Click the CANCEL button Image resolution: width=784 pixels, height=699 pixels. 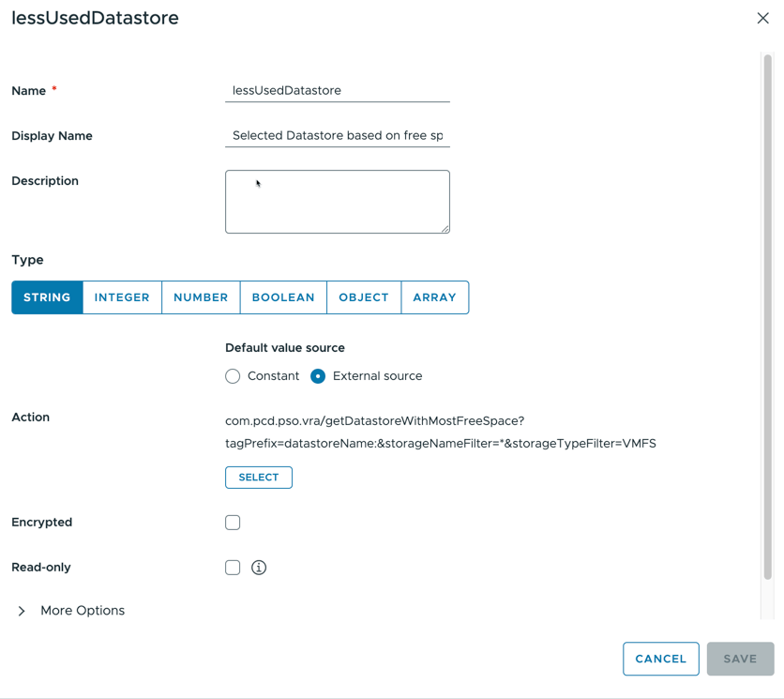(660, 659)
